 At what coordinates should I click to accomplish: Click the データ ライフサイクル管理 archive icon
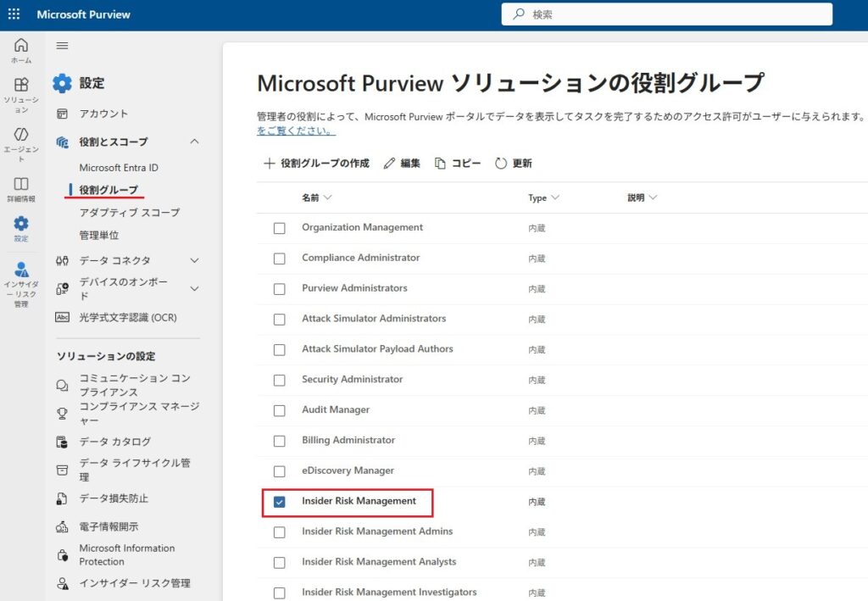[x=62, y=470]
